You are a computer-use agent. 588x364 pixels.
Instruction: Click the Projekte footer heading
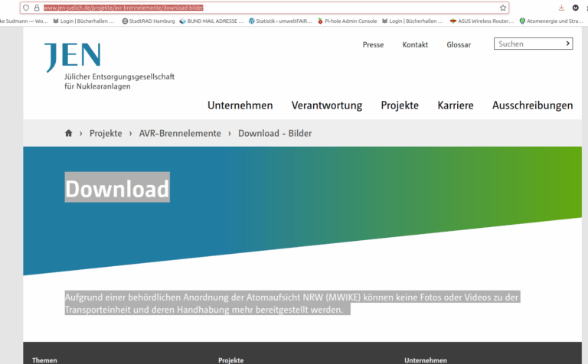tap(231, 360)
